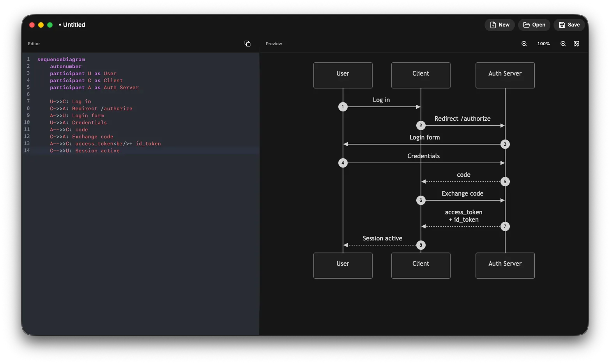Open an existing diagram file

(x=534, y=25)
